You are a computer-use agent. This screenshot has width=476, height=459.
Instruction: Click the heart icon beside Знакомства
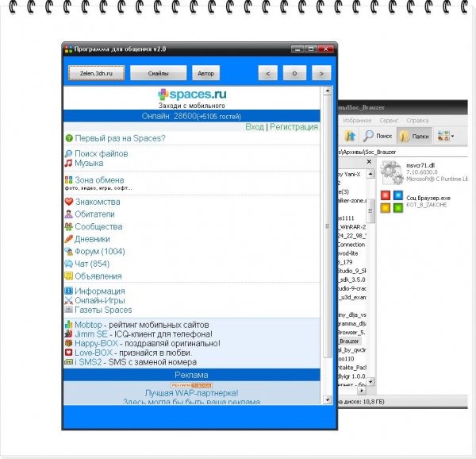click(69, 202)
